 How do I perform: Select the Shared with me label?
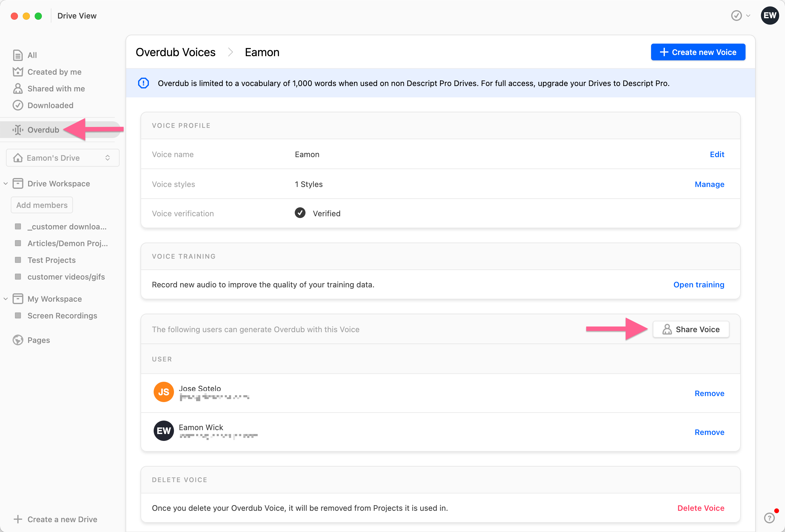[56, 88]
